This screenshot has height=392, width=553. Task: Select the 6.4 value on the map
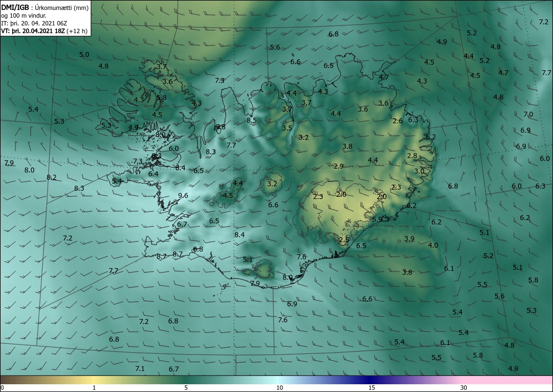153,174
